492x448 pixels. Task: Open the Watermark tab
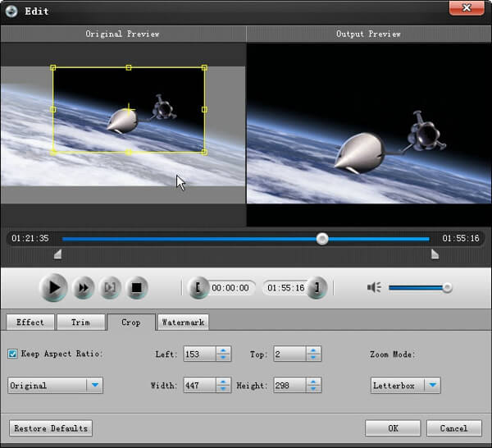pos(184,322)
